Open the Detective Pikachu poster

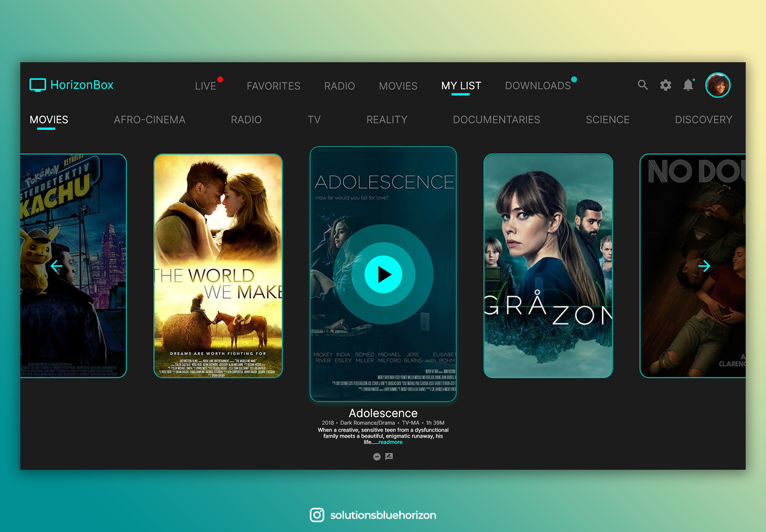pos(73,266)
